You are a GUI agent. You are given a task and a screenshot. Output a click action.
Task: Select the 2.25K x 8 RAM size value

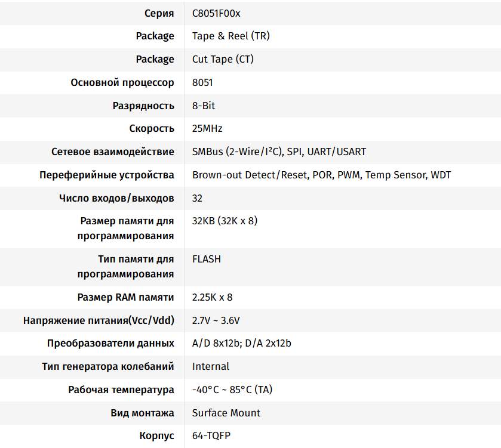pyautogui.click(x=212, y=297)
